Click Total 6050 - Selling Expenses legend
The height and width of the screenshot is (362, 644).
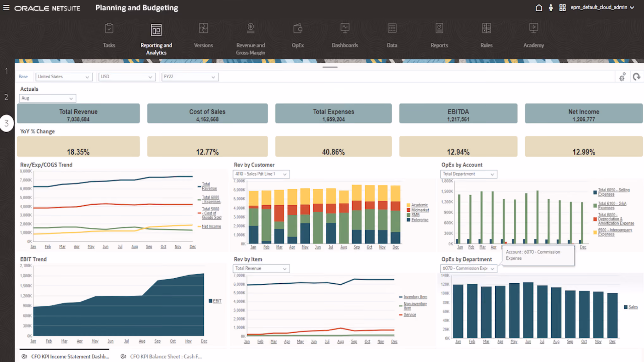614,192
